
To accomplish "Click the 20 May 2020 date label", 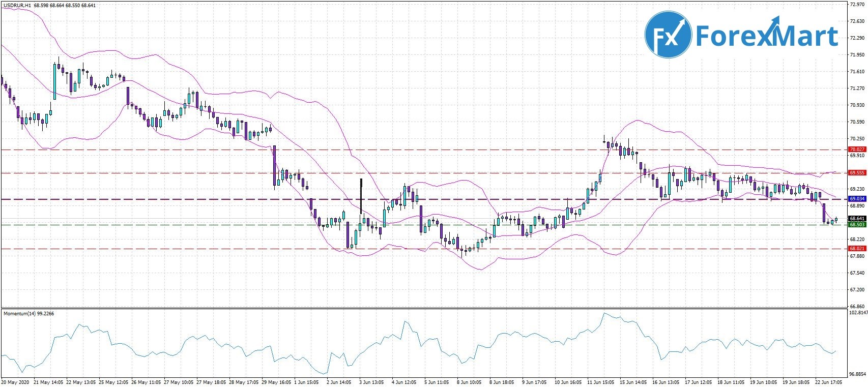I will click(x=14, y=381).
